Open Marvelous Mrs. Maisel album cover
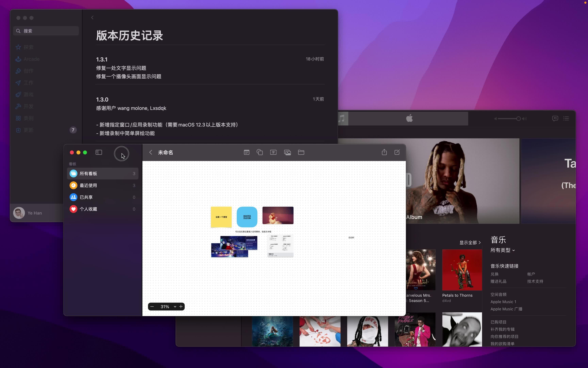The height and width of the screenshot is (368, 588). point(421,270)
